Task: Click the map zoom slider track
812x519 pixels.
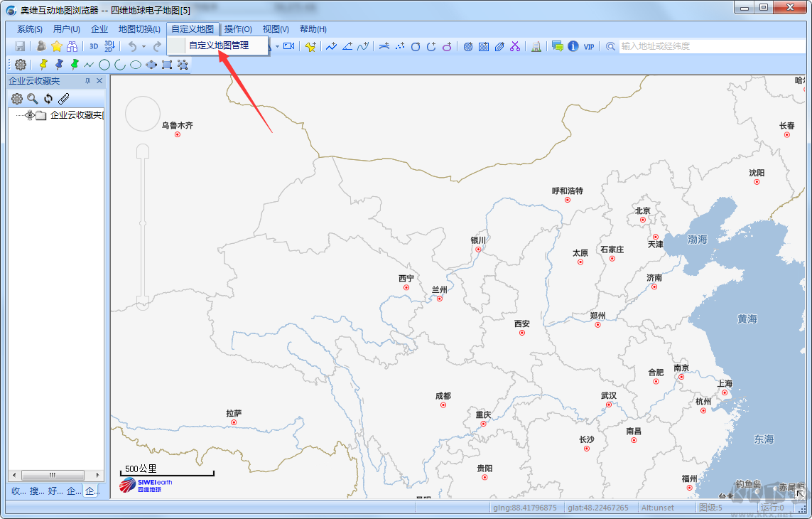Action: 143,228
